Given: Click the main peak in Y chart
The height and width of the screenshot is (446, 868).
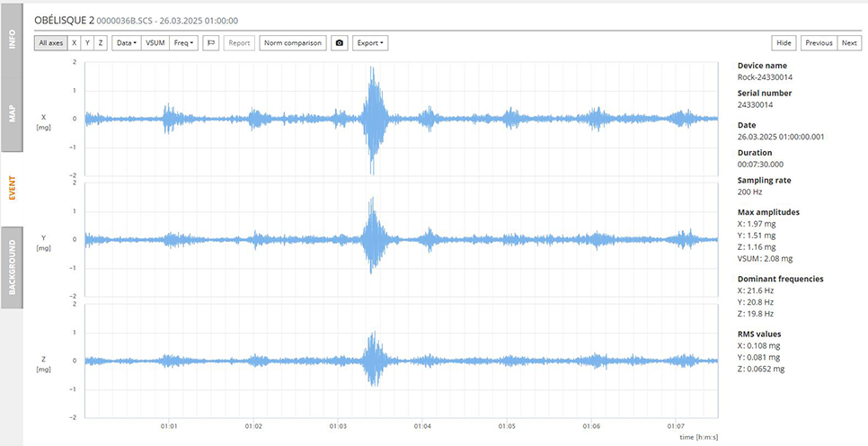Looking at the screenshot, I should (373, 236).
